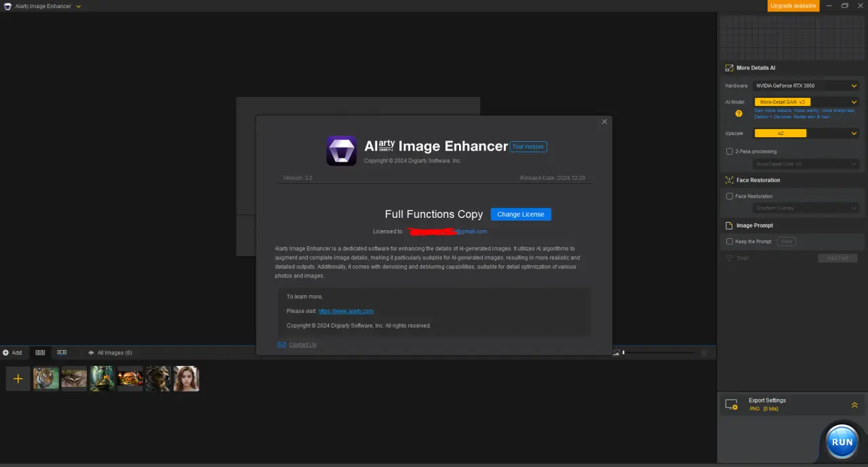Enable 2-Pass processing checkbox
This screenshot has height=467, width=868.
pos(730,151)
